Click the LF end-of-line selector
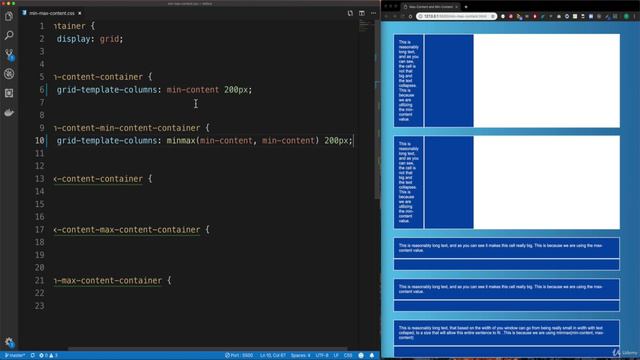The height and width of the screenshot is (360, 640). coord(336,356)
